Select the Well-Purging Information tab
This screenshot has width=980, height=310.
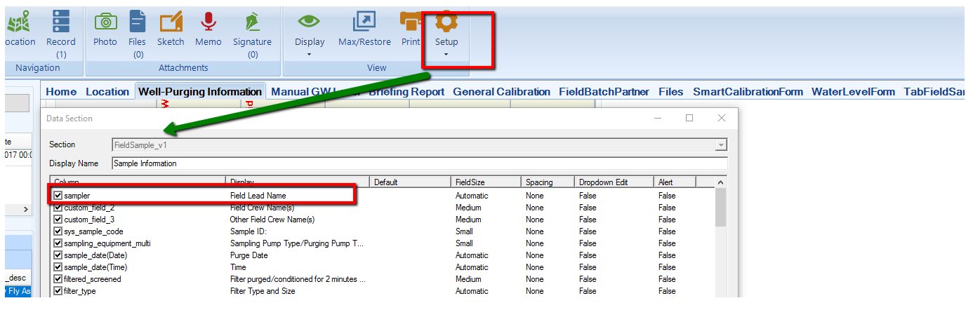[x=200, y=91]
